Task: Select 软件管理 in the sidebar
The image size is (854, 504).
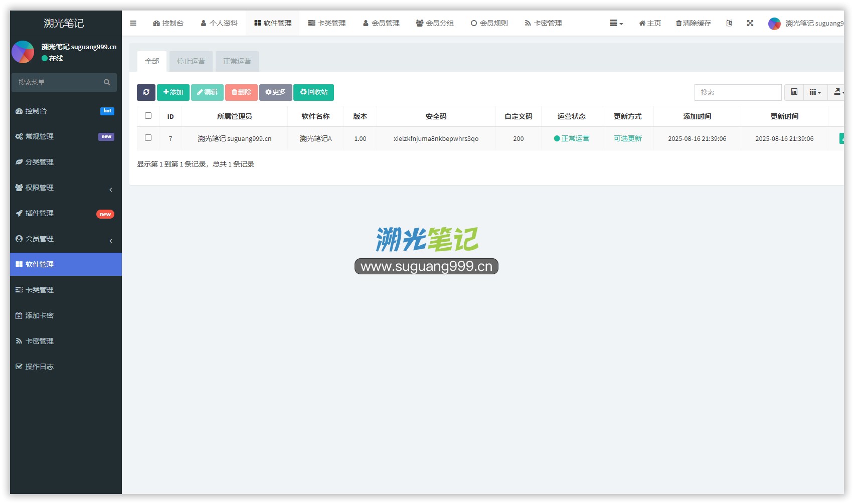Action: [66, 264]
